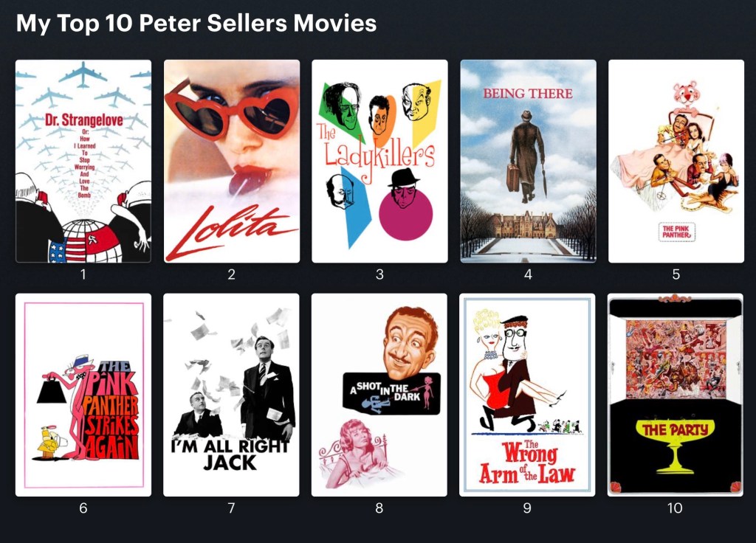
Task: Click rank number 1 under Dr. Strangelove
Action: pos(83,274)
